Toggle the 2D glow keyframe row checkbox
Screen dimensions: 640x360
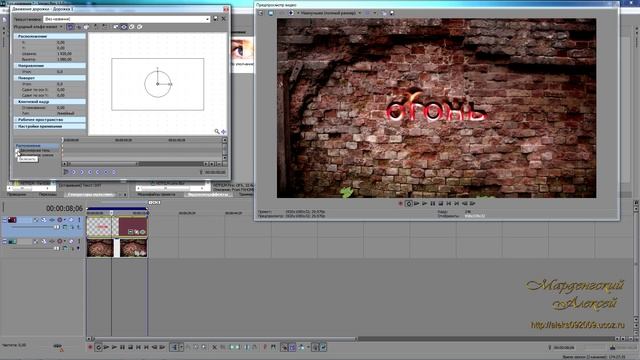[x=18, y=155]
